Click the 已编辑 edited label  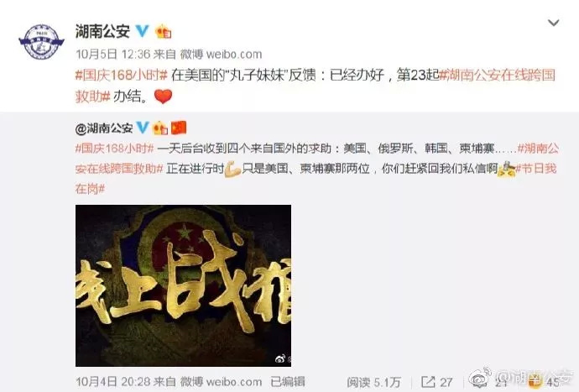(x=288, y=382)
